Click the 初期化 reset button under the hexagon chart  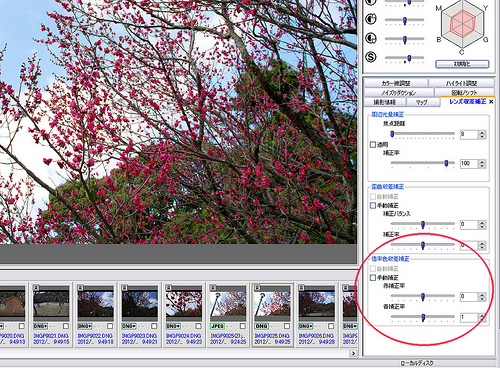click(462, 64)
